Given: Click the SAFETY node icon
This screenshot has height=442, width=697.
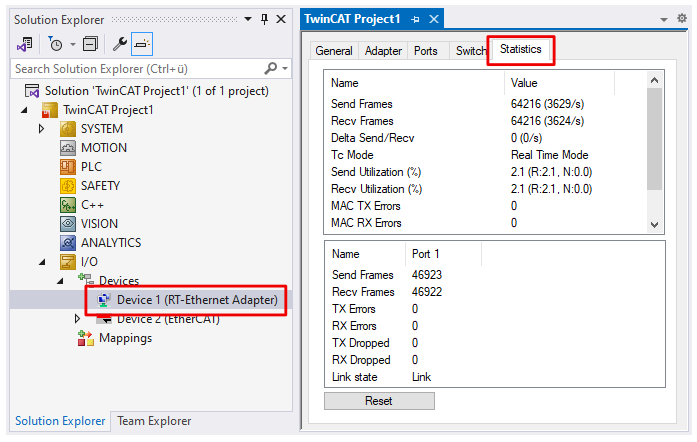Looking at the screenshot, I should [68, 186].
